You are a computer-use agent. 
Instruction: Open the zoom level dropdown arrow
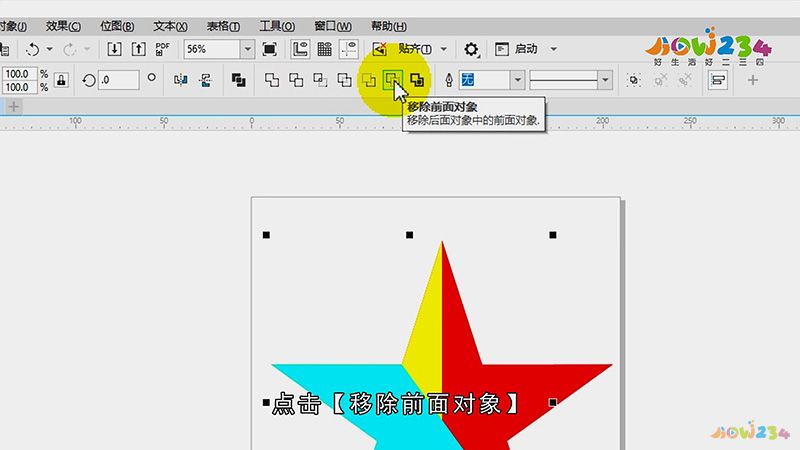coord(247,49)
